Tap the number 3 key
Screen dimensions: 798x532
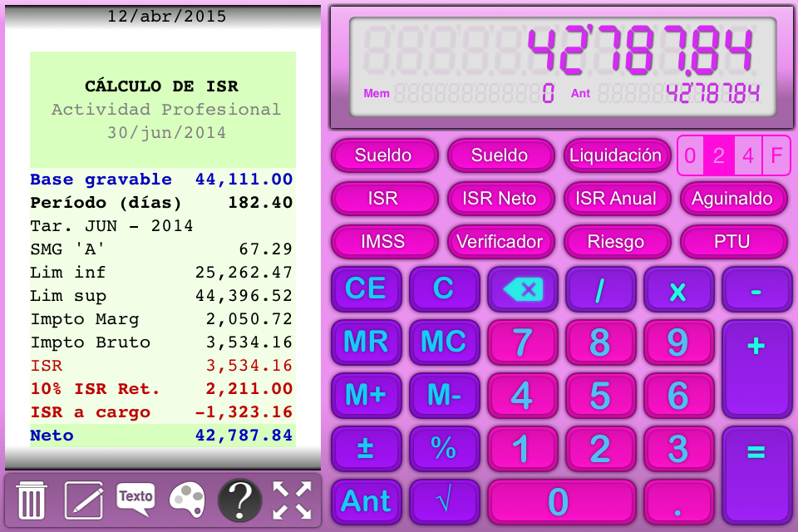(678, 449)
